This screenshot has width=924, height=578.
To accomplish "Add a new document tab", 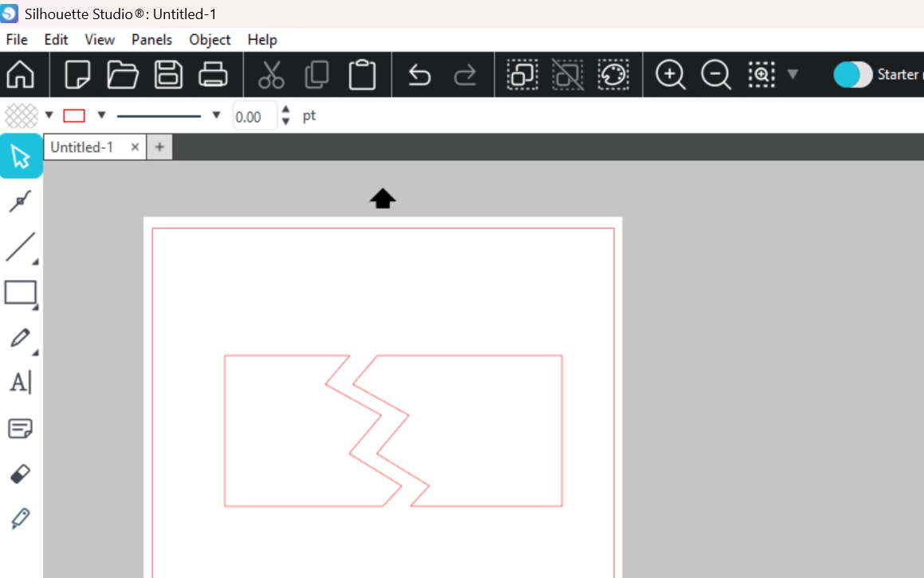I will click(x=159, y=147).
